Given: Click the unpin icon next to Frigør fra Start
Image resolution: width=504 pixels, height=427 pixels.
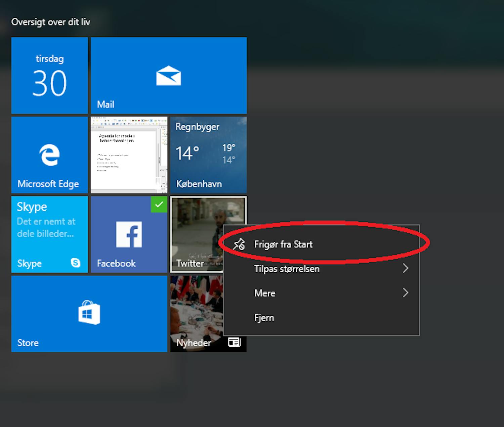Looking at the screenshot, I should tap(239, 244).
